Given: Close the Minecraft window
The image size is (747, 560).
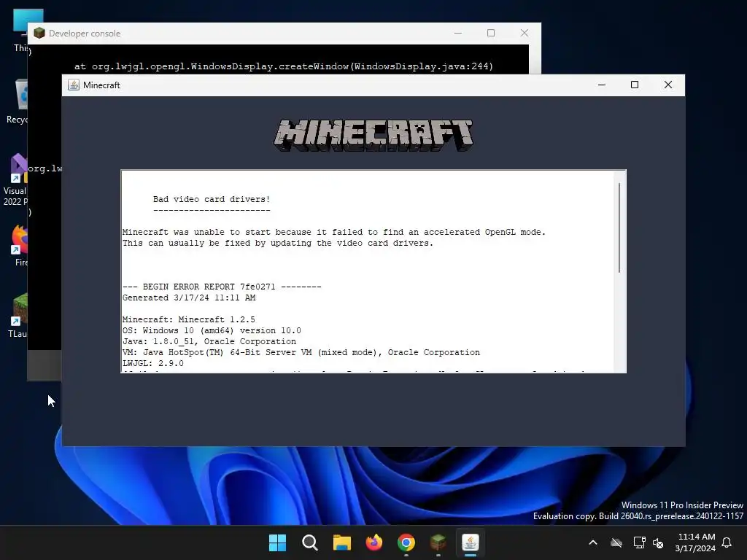Looking at the screenshot, I should [x=668, y=85].
